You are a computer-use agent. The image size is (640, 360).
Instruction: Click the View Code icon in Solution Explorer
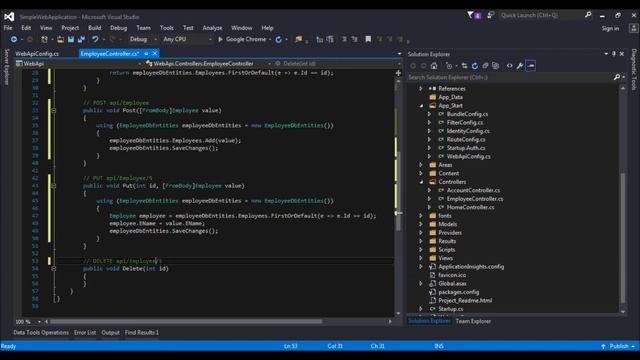tap(509, 66)
